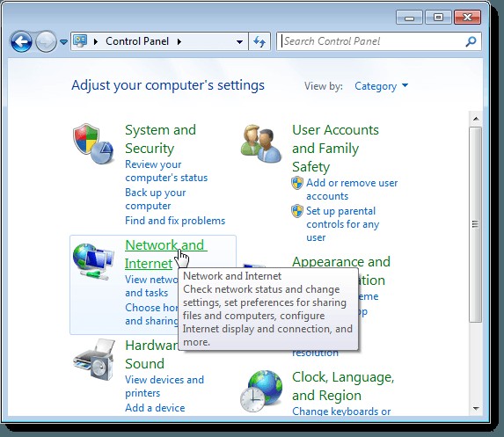
Task: Click the Refresh button beside the address bar
Action: coord(259,41)
